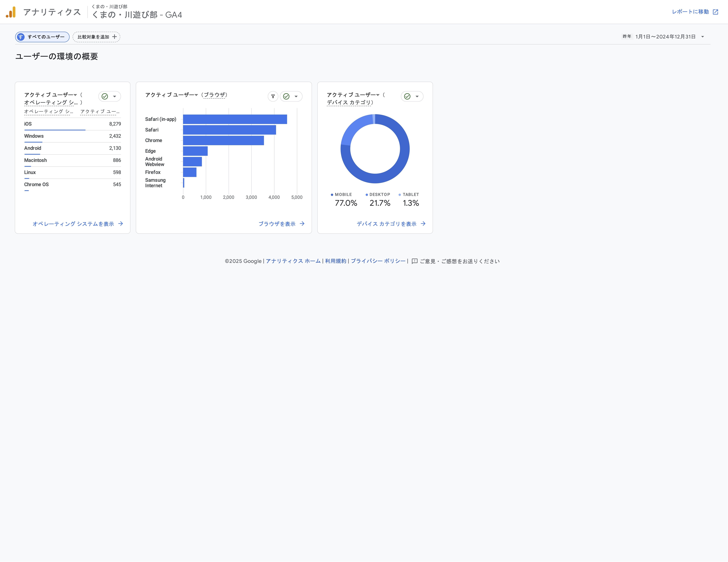The image size is (728, 562).
Task: Open プライバシー ポリシー footer link
Action: [378, 261]
